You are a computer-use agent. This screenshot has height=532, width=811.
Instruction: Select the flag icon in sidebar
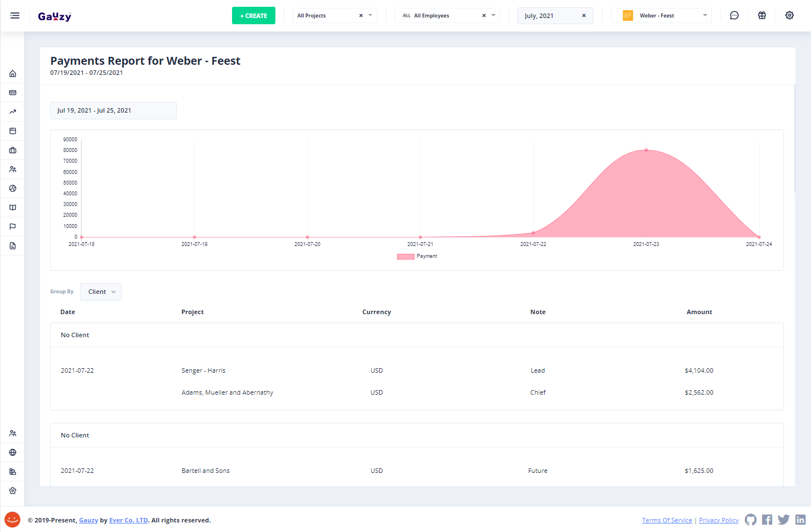(12, 227)
